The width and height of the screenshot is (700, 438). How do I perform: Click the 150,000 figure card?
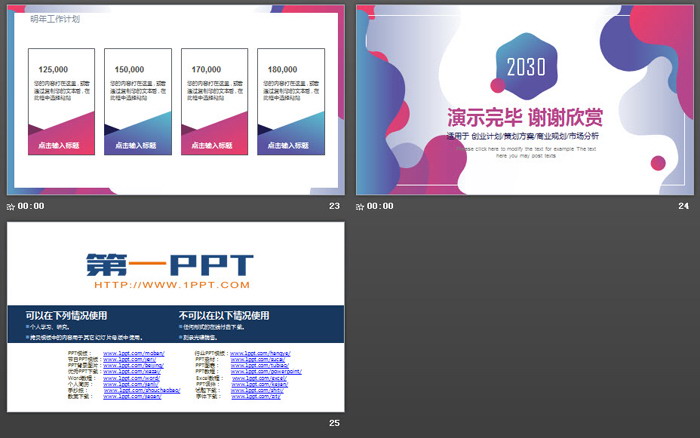point(138,101)
